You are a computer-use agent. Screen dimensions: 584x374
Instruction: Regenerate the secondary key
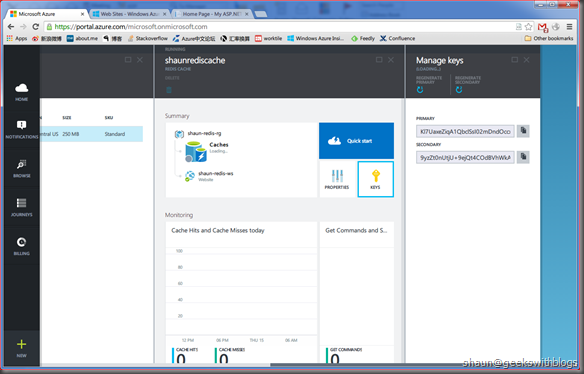459,90
